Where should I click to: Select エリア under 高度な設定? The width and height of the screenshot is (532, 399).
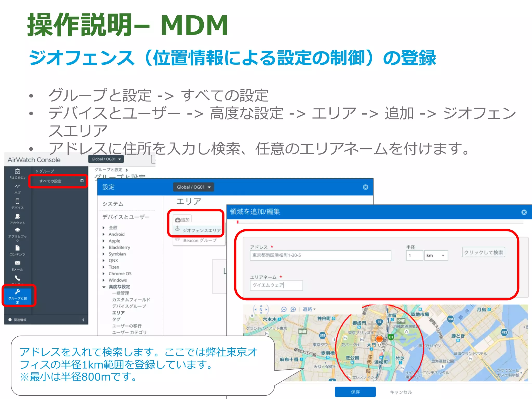[x=118, y=313]
